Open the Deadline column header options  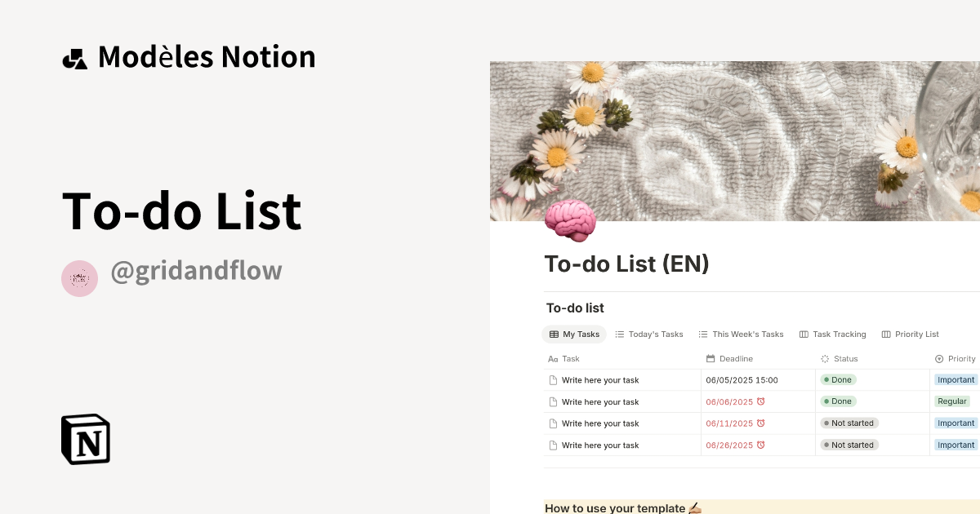pyautogui.click(x=736, y=359)
